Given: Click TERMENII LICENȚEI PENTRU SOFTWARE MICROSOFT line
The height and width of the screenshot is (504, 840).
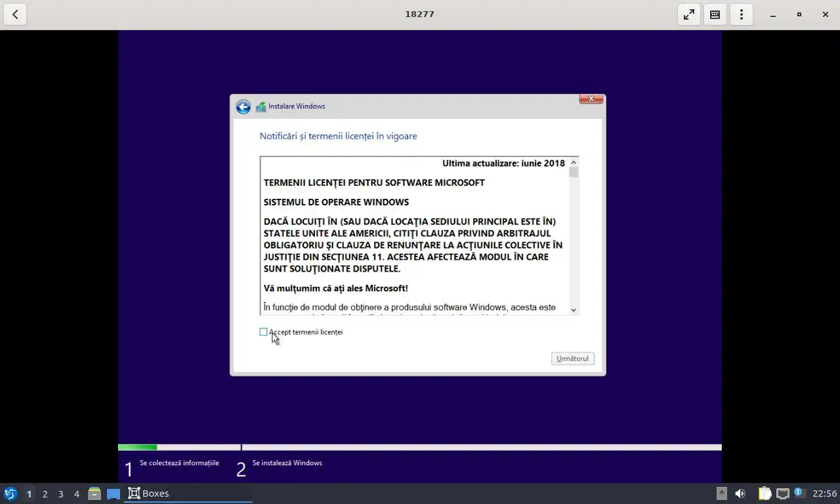Looking at the screenshot, I should pyautogui.click(x=374, y=182).
